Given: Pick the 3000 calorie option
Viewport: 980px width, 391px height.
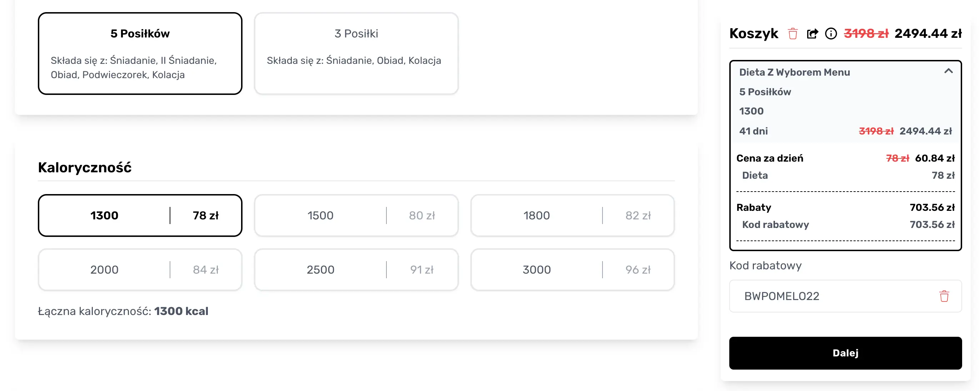Looking at the screenshot, I should pos(572,270).
